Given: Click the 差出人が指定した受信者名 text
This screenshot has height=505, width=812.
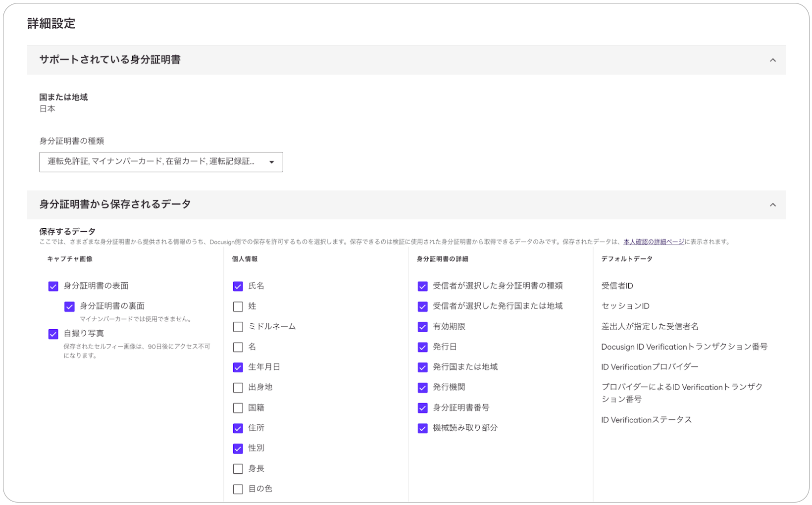Looking at the screenshot, I should (650, 326).
